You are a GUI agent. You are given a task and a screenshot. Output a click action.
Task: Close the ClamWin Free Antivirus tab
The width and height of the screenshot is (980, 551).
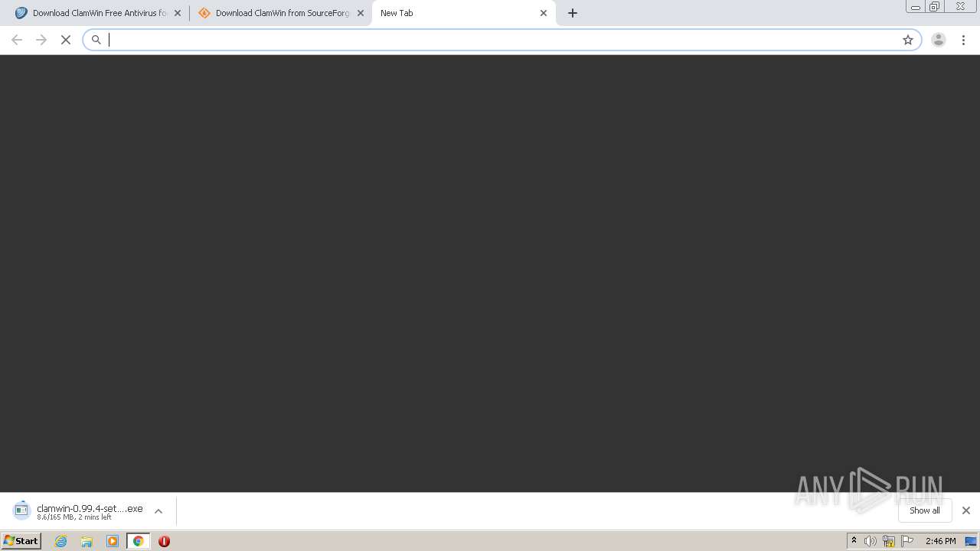tap(178, 13)
